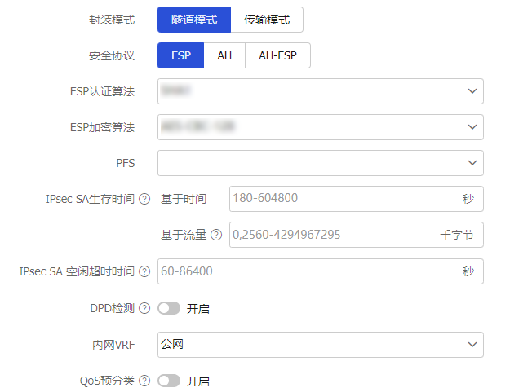Viewport: 532px width, 392px height.
Task: Click help icon beside IPsec SA 空闲超时时间
Action: (144, 271)
